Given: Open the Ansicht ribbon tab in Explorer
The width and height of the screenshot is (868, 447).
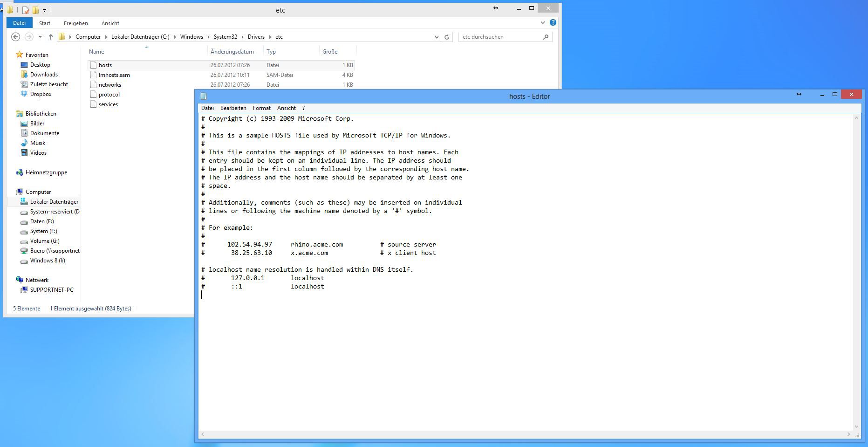Looking at the screenshot, I should [x=110, y=23].
